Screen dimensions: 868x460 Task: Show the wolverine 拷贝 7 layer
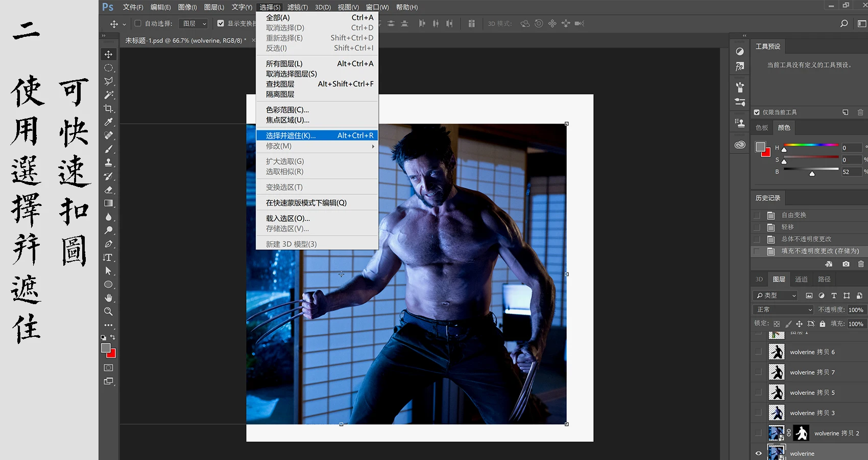tap(758, 372)
